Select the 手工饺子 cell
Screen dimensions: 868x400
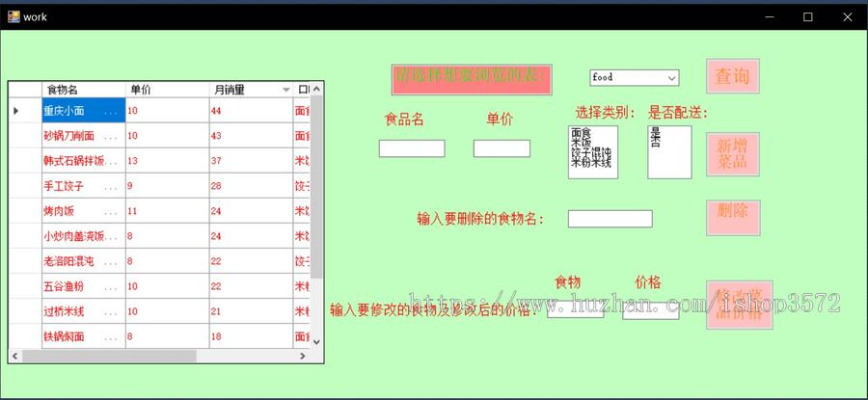pos(84,186)
